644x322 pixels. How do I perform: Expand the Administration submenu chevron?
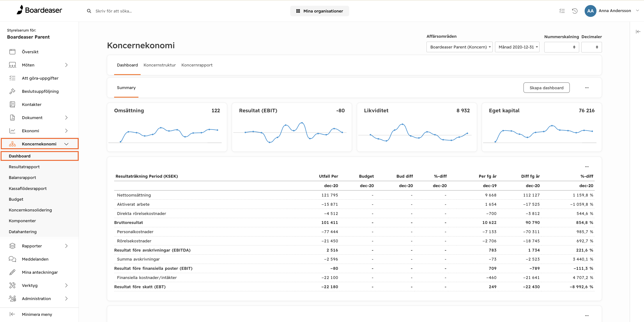coord(66,299)
